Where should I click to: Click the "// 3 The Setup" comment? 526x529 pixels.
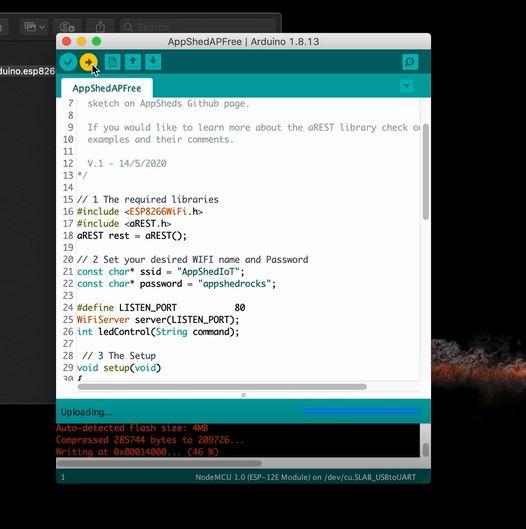point(119,356)
